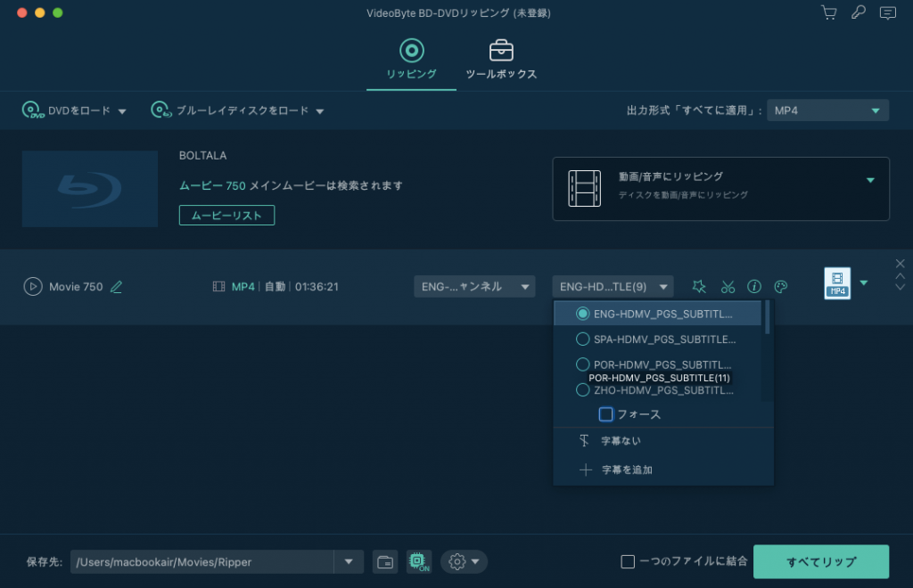Open the MP4 output format dropdown
The width and height of the screenshot is (913, 588).
827,110
